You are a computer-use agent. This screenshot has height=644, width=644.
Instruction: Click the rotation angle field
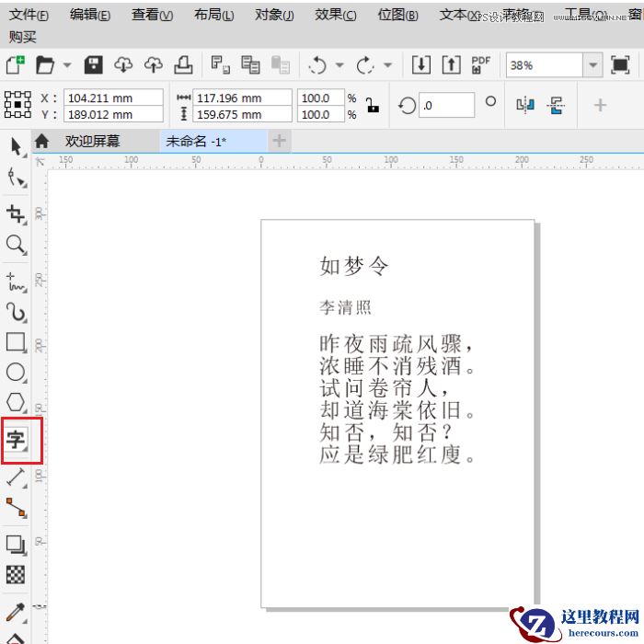(447, 105)
